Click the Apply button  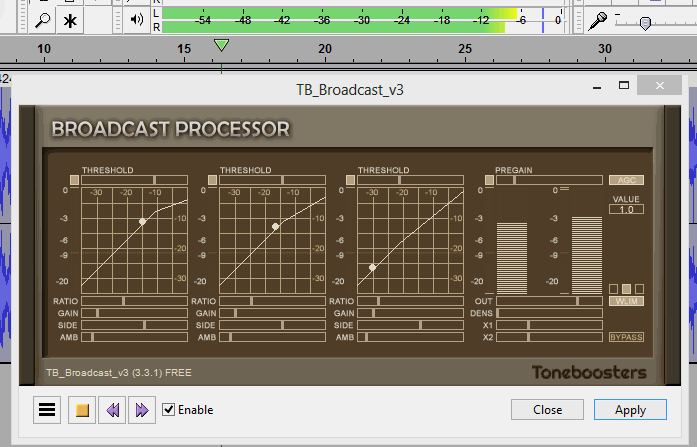(630, 409)
